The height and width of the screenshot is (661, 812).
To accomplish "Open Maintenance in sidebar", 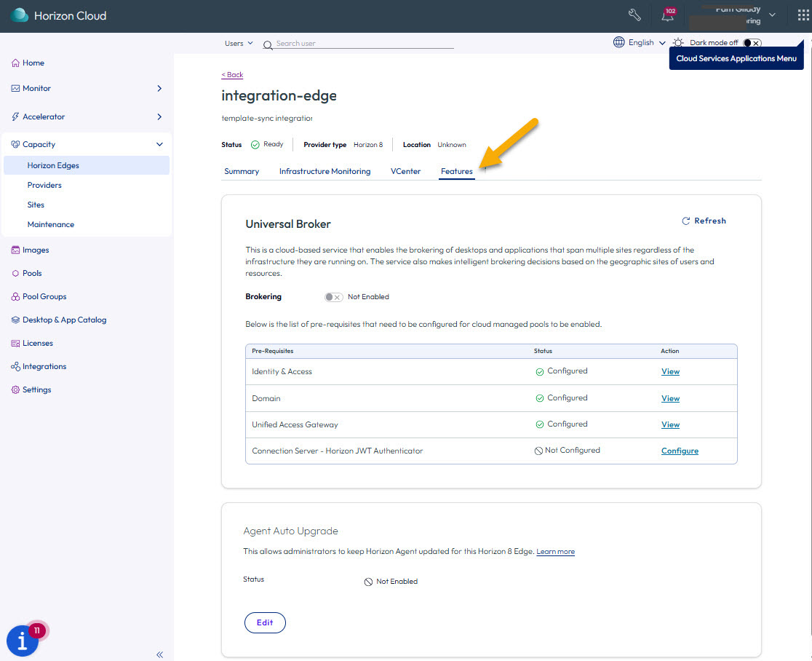I will [51, 225].
